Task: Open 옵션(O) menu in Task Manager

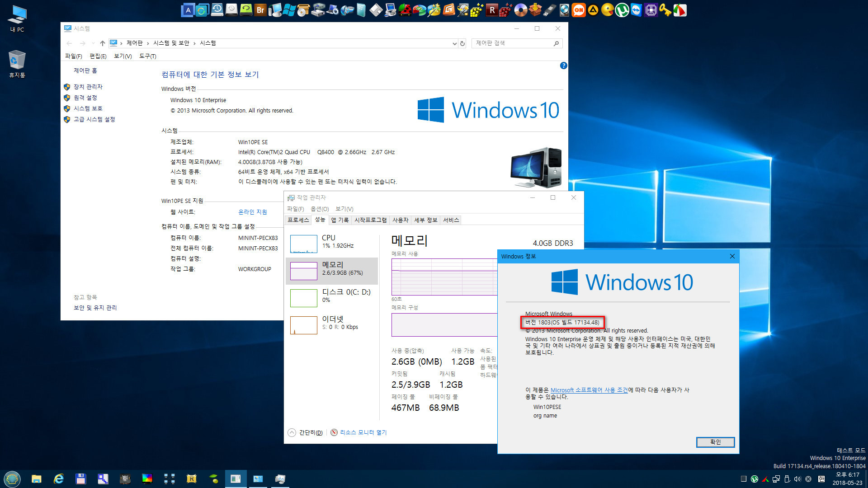Action: (320, 209)
